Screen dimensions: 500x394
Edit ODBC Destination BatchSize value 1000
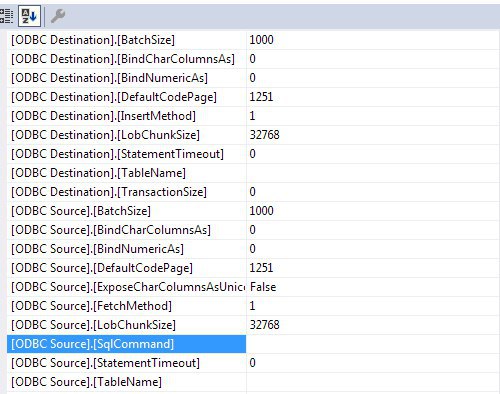[373, 40]
